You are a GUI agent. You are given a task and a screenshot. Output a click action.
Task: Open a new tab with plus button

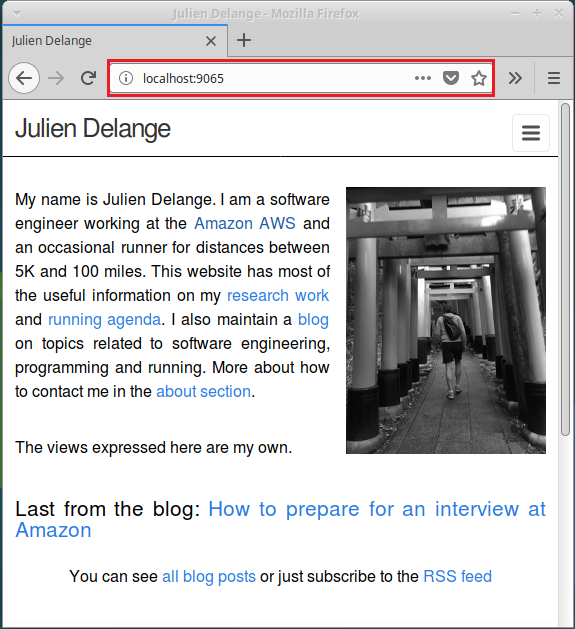(244, 40)
